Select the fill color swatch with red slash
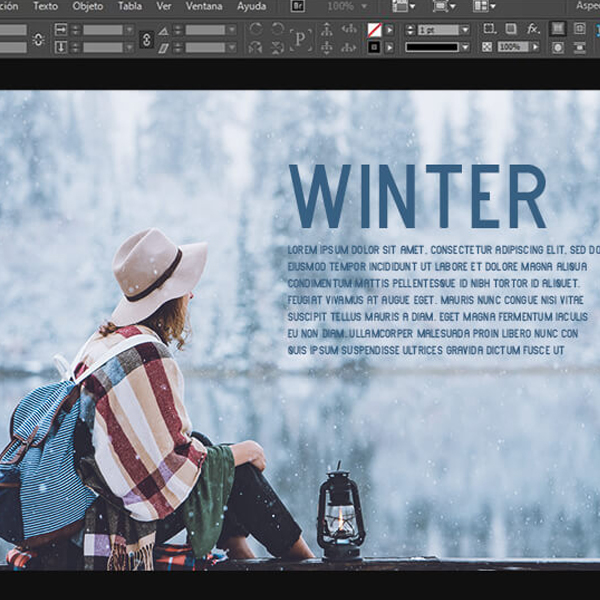This screenshot has height=600, width=600. [x=374, y=30]
